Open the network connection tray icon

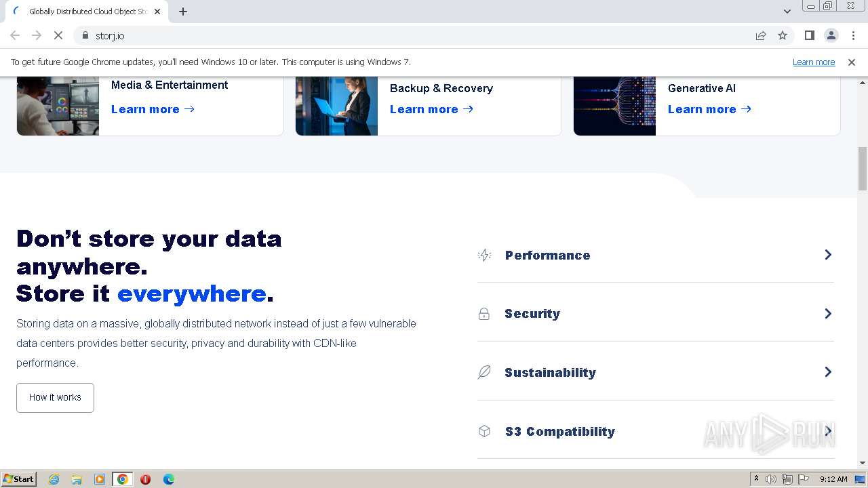click(787, 479)
